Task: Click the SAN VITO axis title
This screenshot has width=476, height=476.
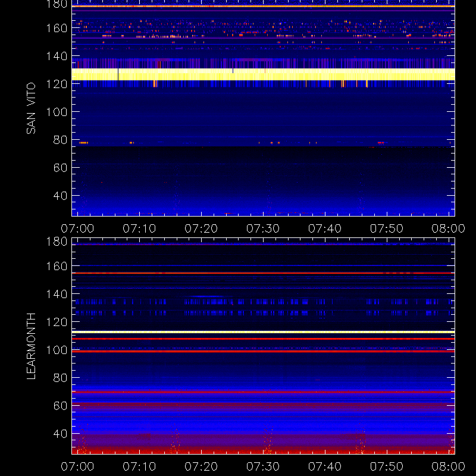Action: pos(31,108)
